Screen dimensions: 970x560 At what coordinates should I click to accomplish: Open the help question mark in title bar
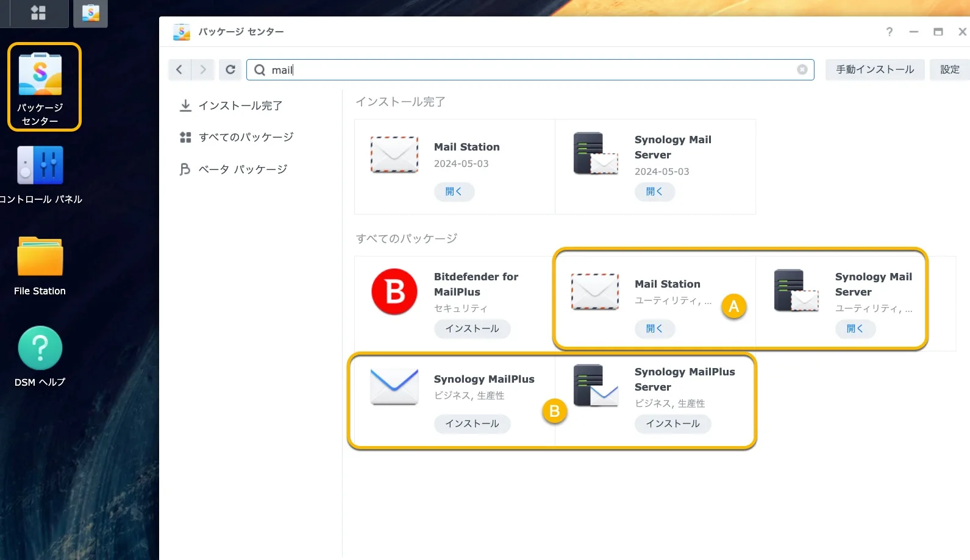click(x=890, y=32)
